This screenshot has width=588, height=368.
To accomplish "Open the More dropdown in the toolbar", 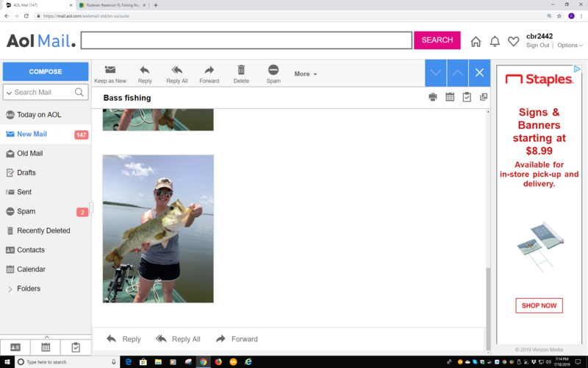I will pyautogui.click(x=306, y=74).
